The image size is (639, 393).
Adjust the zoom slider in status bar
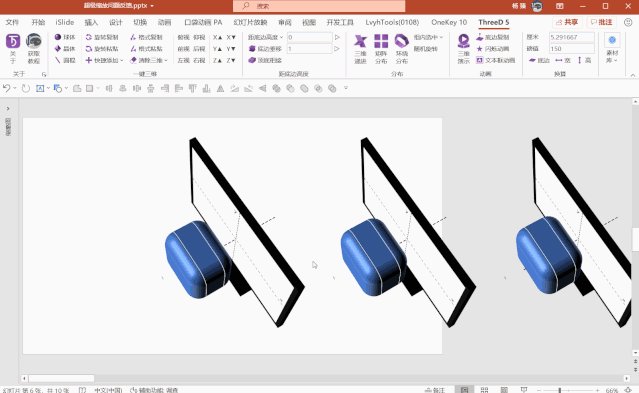tap(560, 390)
